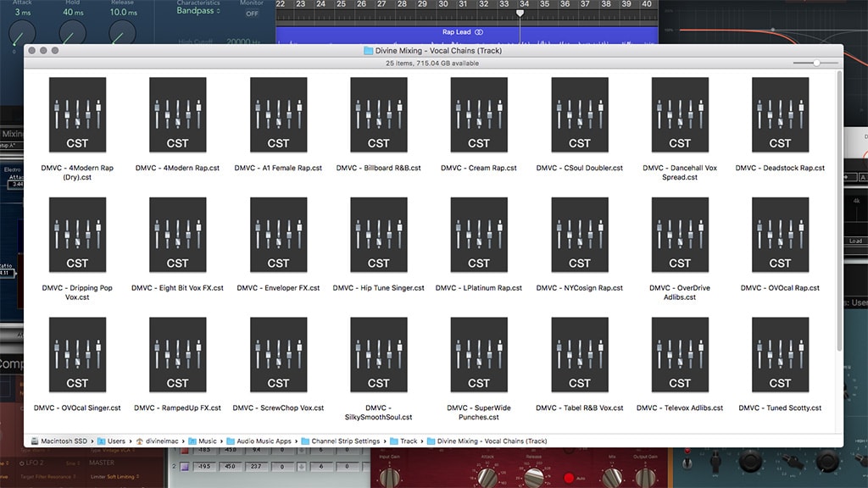Click the DMVC - Billboard R&B.cst filename

379,168
